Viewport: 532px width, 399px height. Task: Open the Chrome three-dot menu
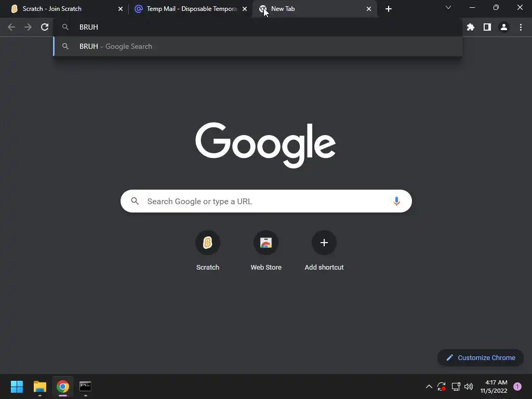[521, 27]
